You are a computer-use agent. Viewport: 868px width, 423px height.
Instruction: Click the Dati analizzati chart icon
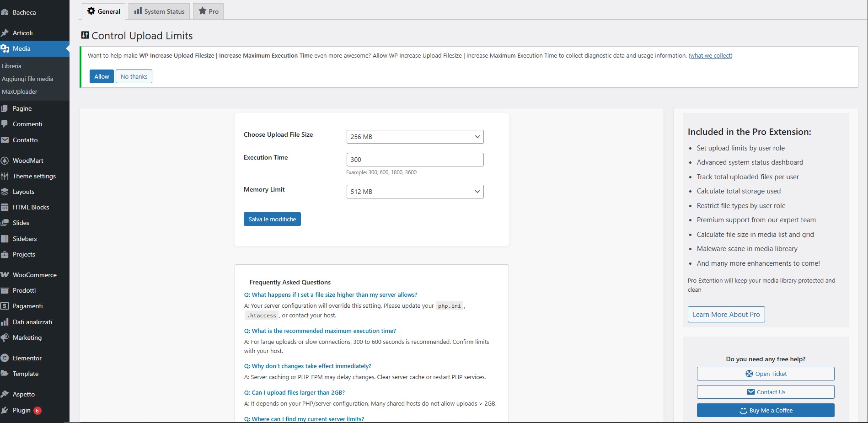(x=5, y=322)
